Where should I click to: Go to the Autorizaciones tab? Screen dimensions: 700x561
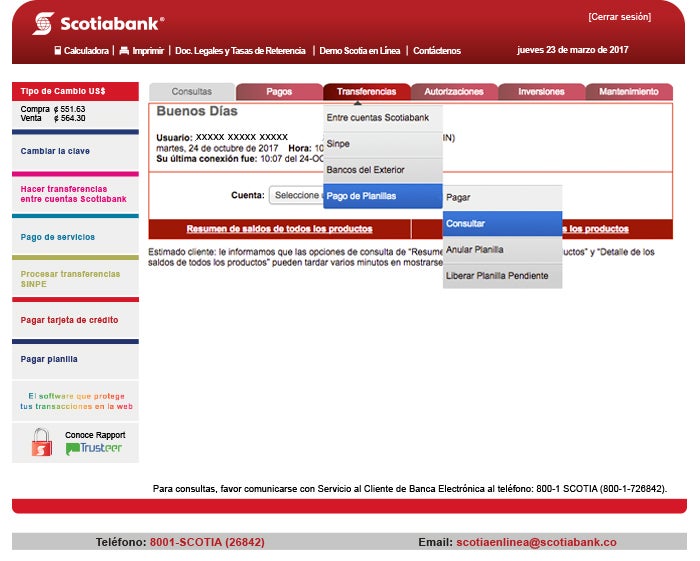pyautogui.click(x=453, y=92)
